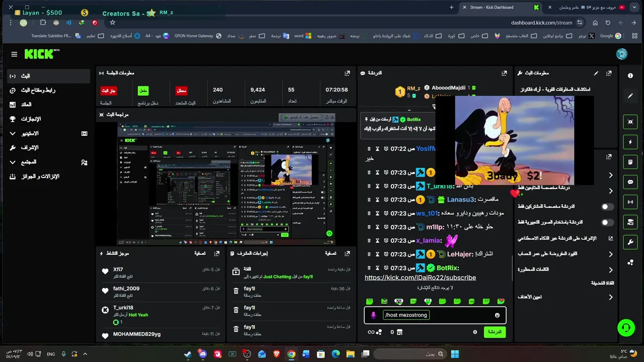Screen dimensions: 644x362
Task: Toggle subscribers-only chat switch
Action: point(607,207)
